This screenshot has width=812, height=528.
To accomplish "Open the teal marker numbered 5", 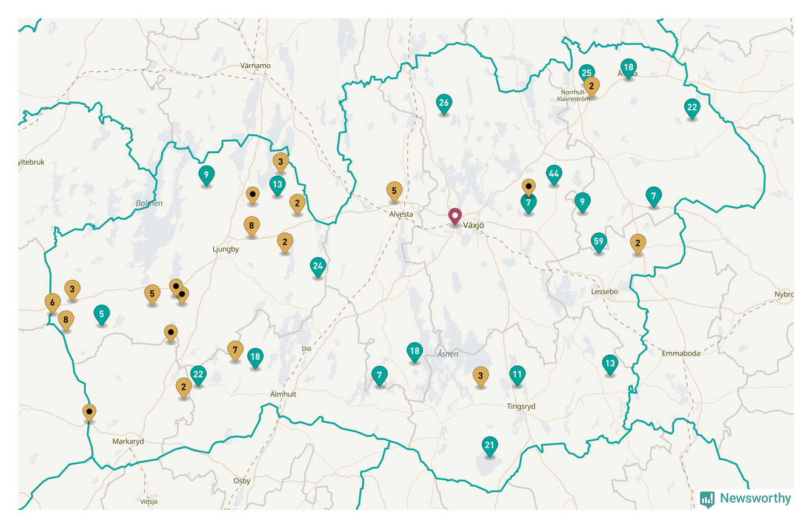I will (101, 314).
